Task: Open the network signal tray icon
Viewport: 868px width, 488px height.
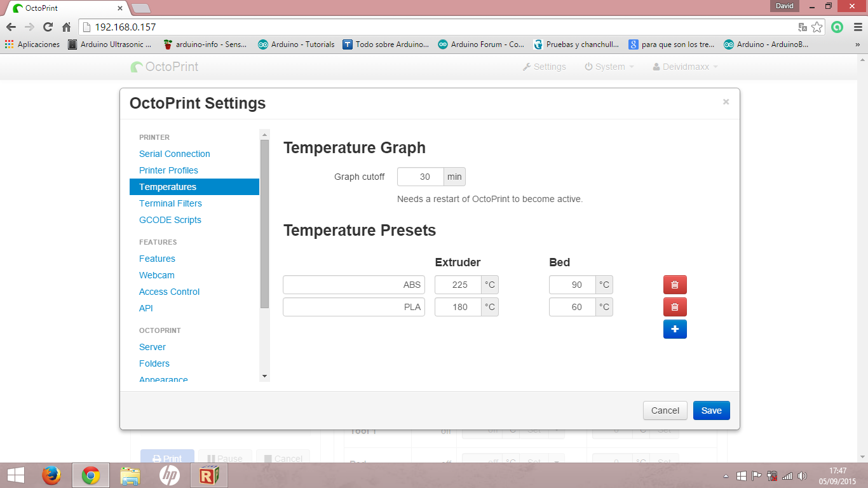Action: 787,476
